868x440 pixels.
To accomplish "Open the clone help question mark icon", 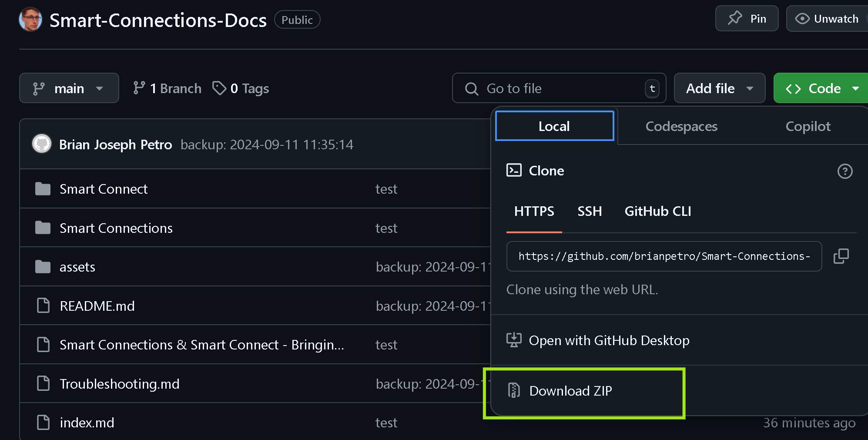I will pyautogui.click(x=845, y=171).
